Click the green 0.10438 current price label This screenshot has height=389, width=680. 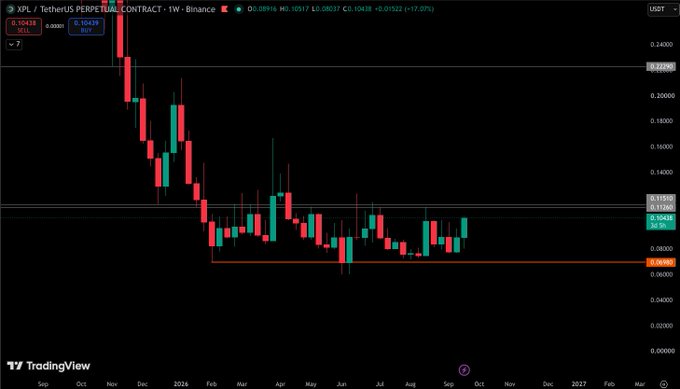click(661, 218)
